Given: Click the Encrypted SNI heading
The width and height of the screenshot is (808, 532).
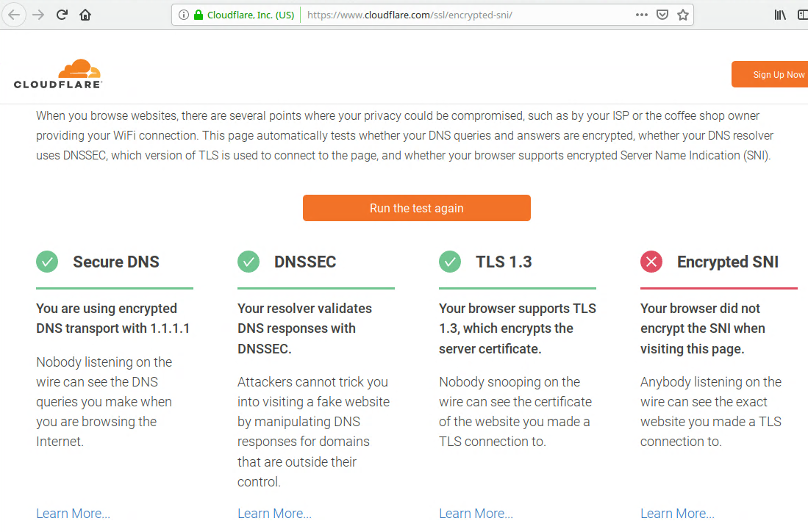Looking at the screenshot, I should (x=728, y=262).
